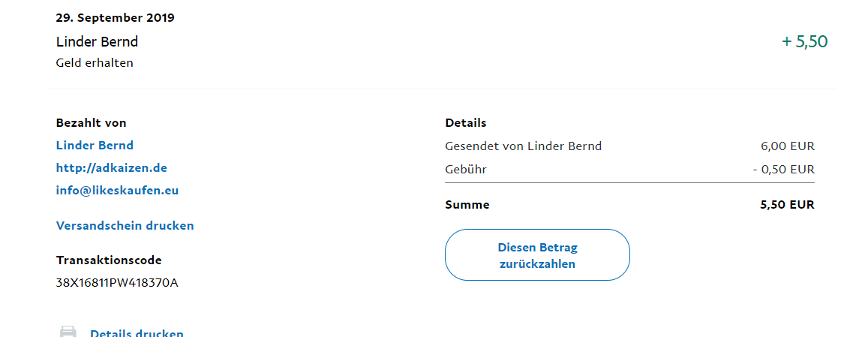Screen dimensions: 868x337
Task: Select the Gesendet von Linder Bernd row label
Action: (x=523, y=146)
